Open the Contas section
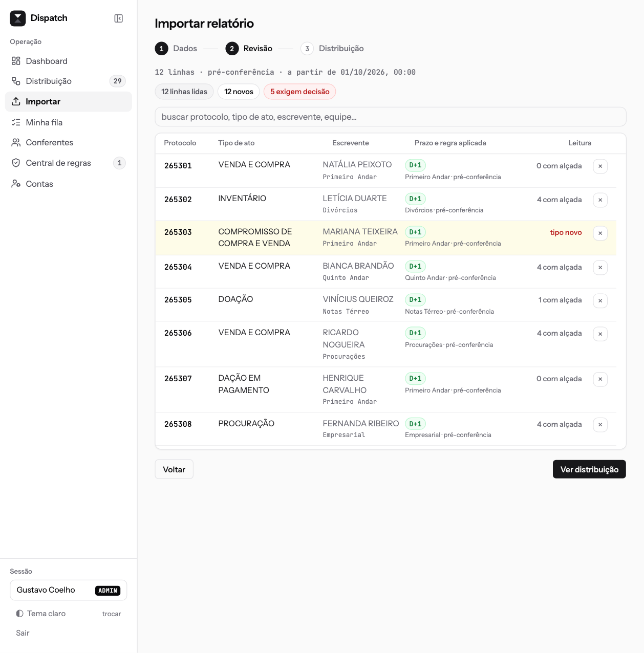 tap(69, 184)
